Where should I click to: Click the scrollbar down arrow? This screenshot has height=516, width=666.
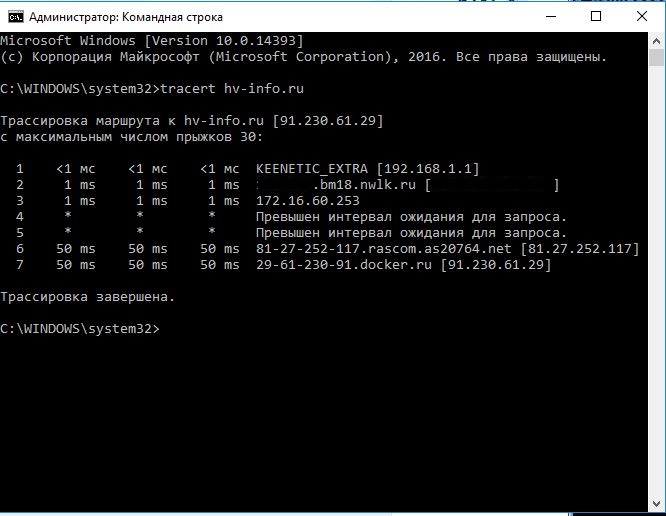(x=656, y=506)
